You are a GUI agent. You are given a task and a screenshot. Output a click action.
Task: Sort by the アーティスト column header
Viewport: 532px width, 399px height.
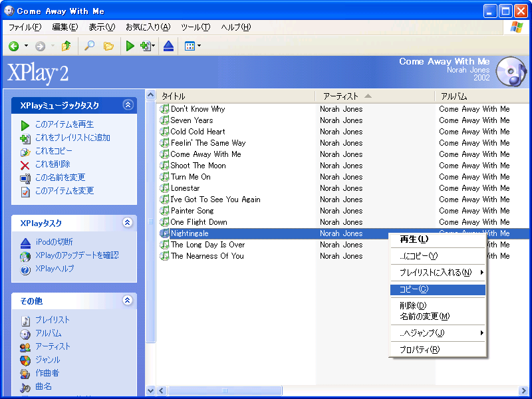pos(375,96)
